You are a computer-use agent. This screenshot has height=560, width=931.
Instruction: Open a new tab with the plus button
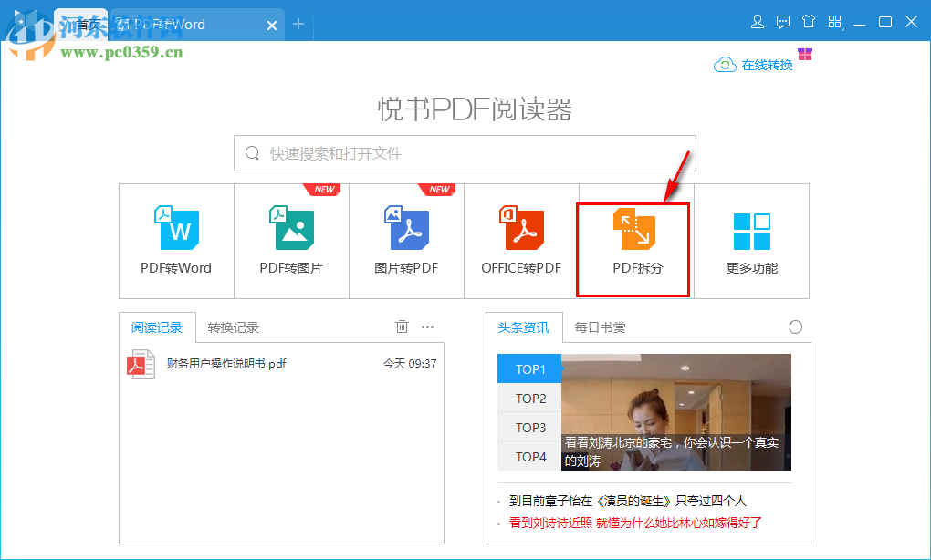tap(298, 25)
